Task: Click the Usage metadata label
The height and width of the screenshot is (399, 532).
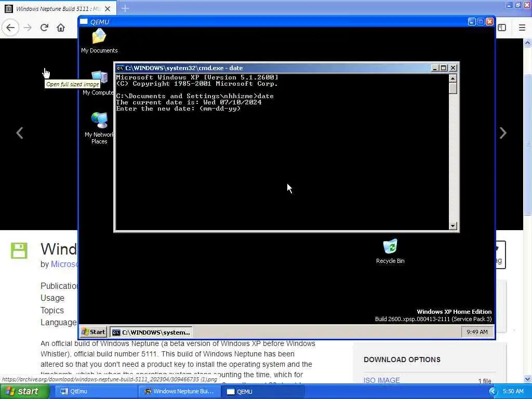Action: (x=52, y=298)
